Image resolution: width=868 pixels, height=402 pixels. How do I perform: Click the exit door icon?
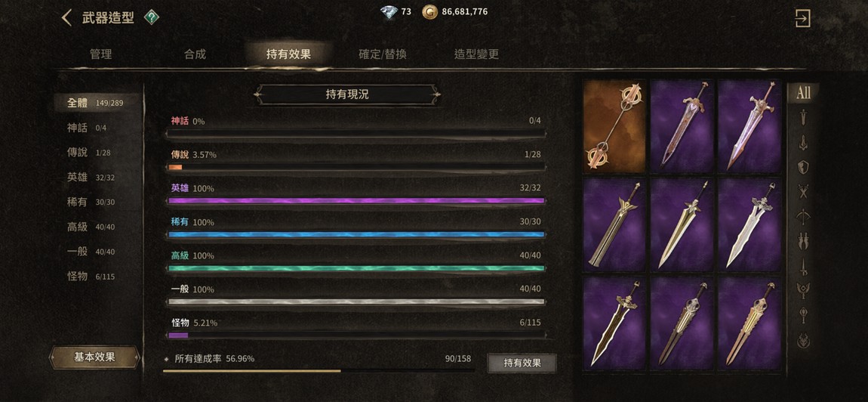(802, 18)
